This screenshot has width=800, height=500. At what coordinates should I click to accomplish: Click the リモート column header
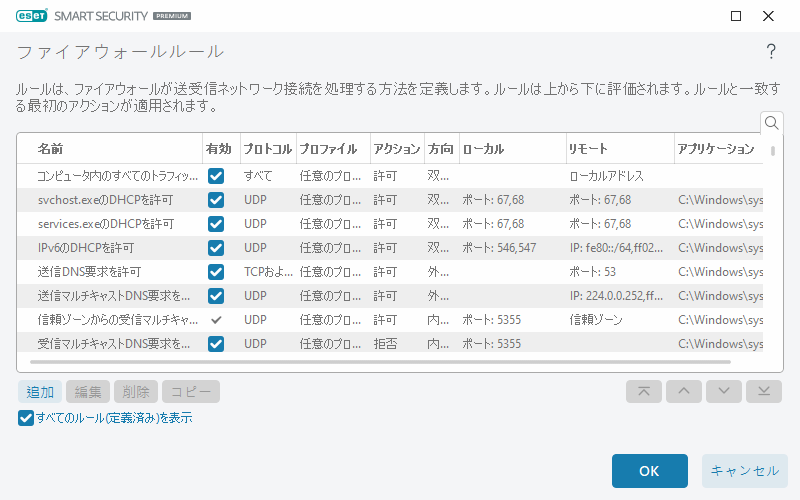click(620, 148)
